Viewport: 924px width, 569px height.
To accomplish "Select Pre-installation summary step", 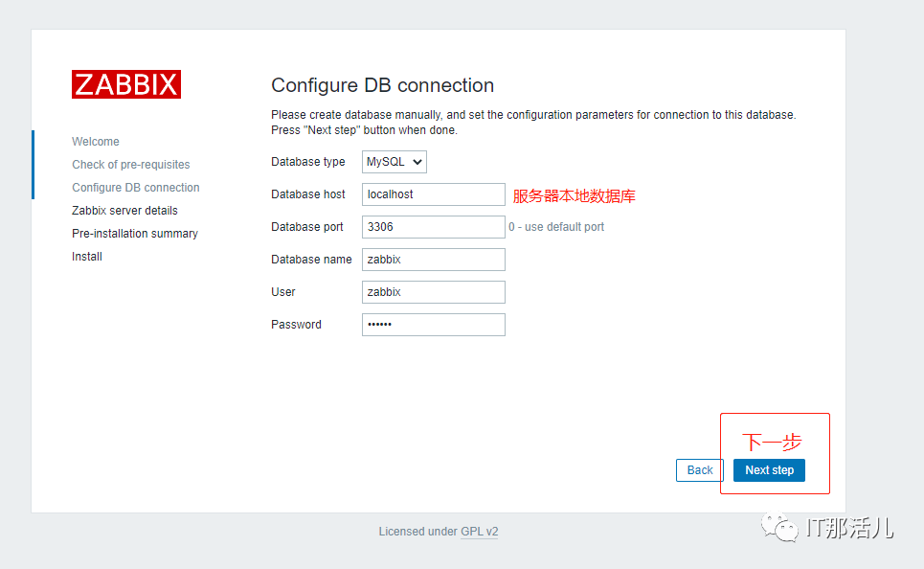I will tap(135, 234).
